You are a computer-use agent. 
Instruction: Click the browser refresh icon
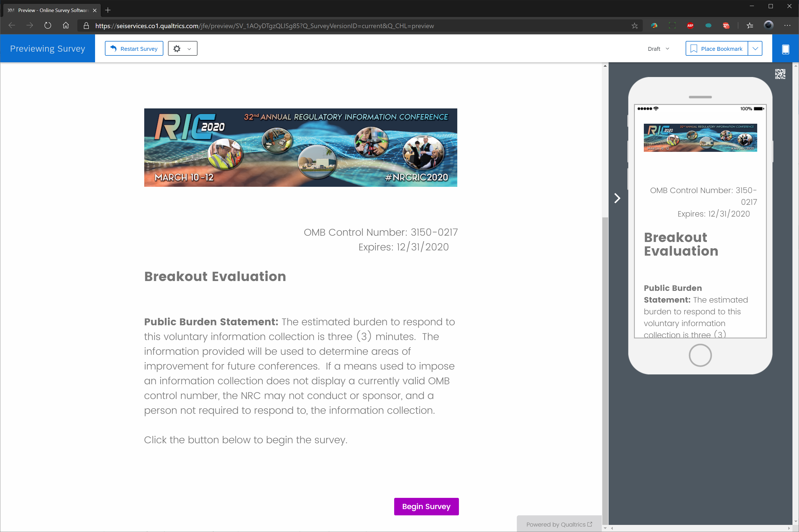pyautogui.click(x=48, y=26)
